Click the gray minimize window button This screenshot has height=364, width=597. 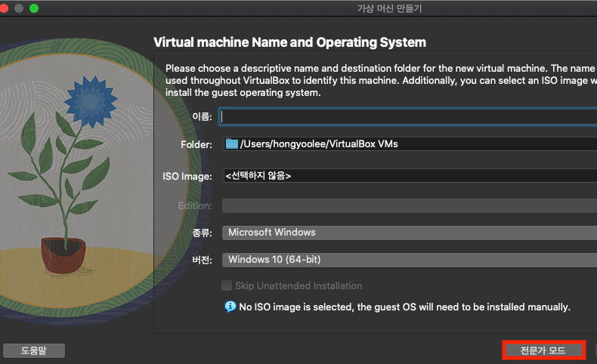[19, 8]
